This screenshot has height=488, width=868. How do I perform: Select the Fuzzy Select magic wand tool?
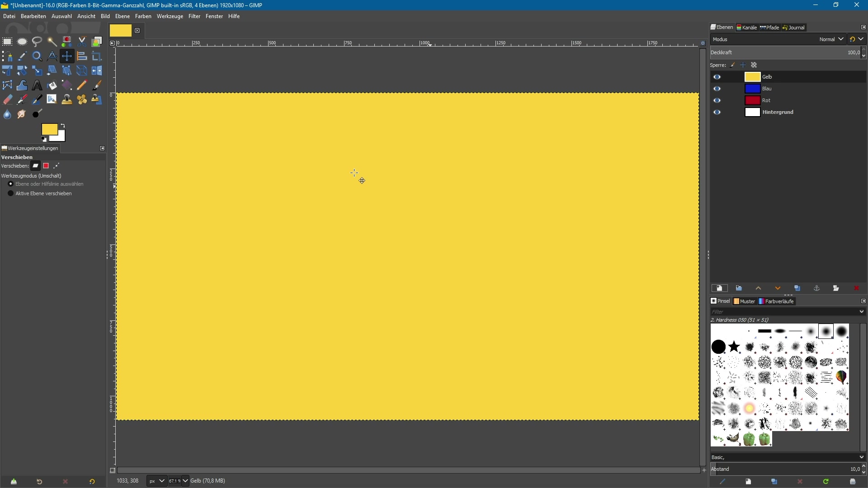[x=52, y=42]
